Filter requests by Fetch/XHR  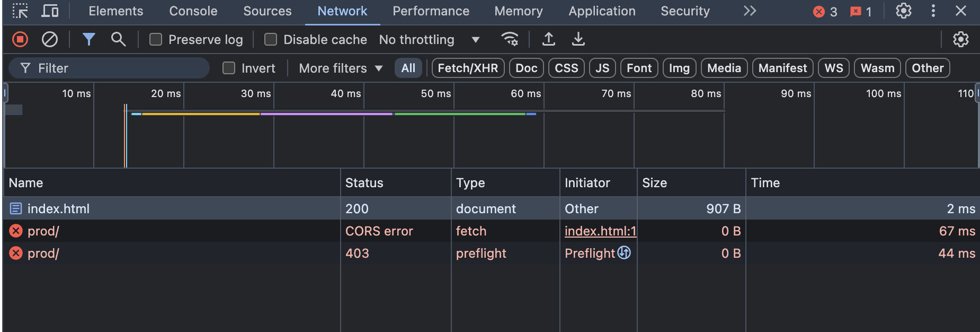468,68
